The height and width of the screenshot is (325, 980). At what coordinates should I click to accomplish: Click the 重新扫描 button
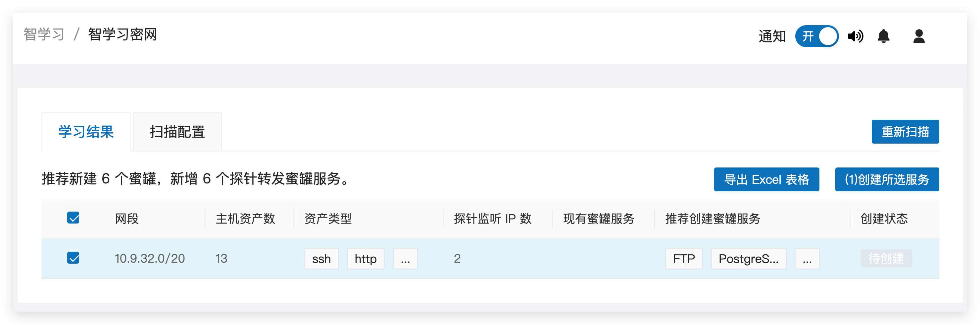click(x=905, y=132)
